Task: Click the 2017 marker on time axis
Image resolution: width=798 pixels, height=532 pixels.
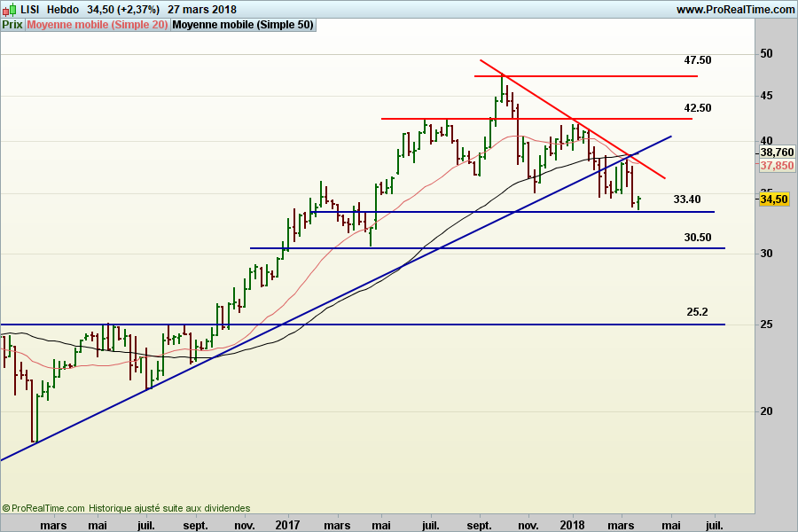Action: click(289, 524)
